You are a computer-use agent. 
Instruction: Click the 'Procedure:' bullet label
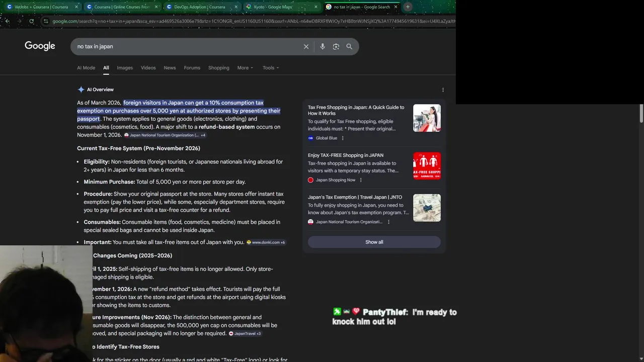[98, 194]
